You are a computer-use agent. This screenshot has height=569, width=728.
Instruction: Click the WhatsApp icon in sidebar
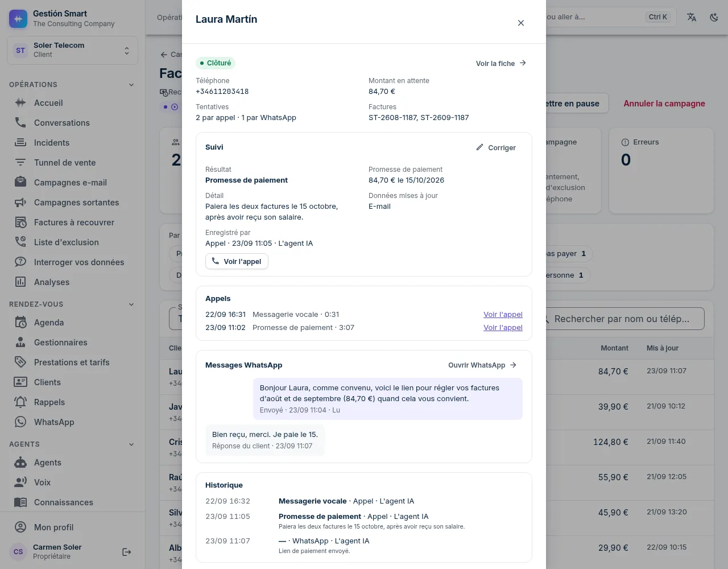coord(20,422)
